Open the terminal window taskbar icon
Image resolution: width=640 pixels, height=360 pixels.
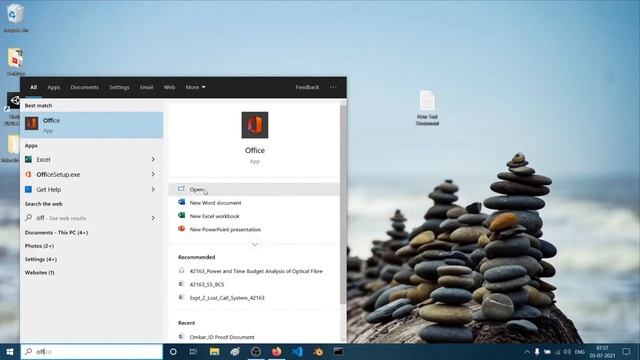[x=338, y=351]
